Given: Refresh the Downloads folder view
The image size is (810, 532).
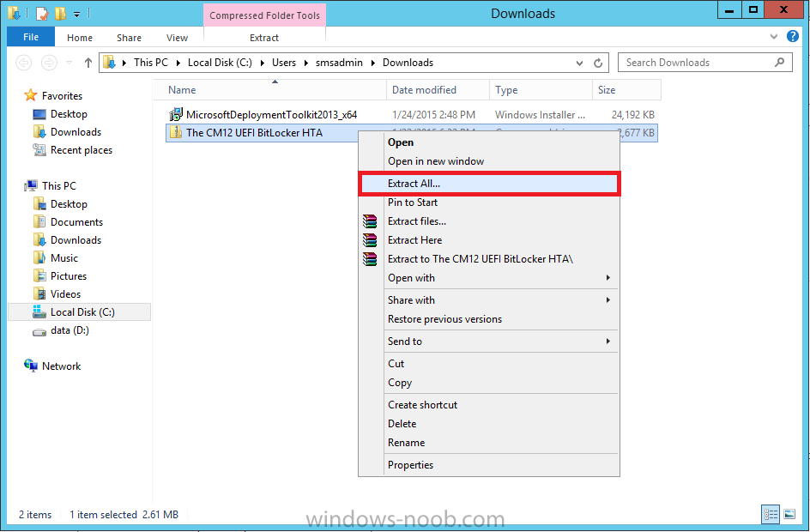Looking at the screenshot, I should point(598,63).
